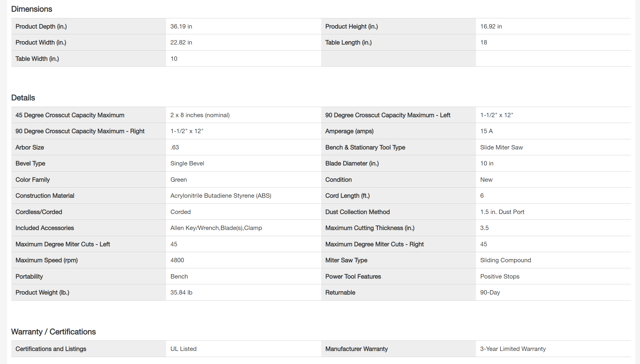This screenshot has width=640, height=364.
Task: Click the 45 Degree Crosscut Capacity Maximum label
Action: click(x=70, y=115)
